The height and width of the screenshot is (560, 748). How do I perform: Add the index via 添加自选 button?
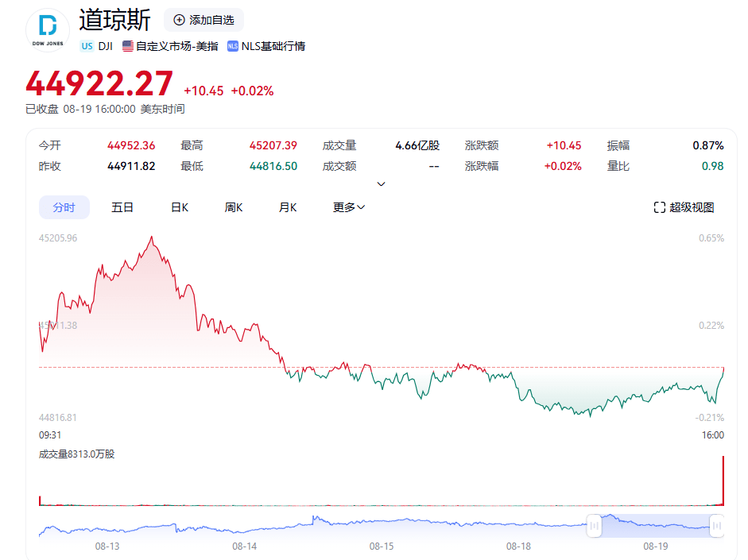[203, 20]
